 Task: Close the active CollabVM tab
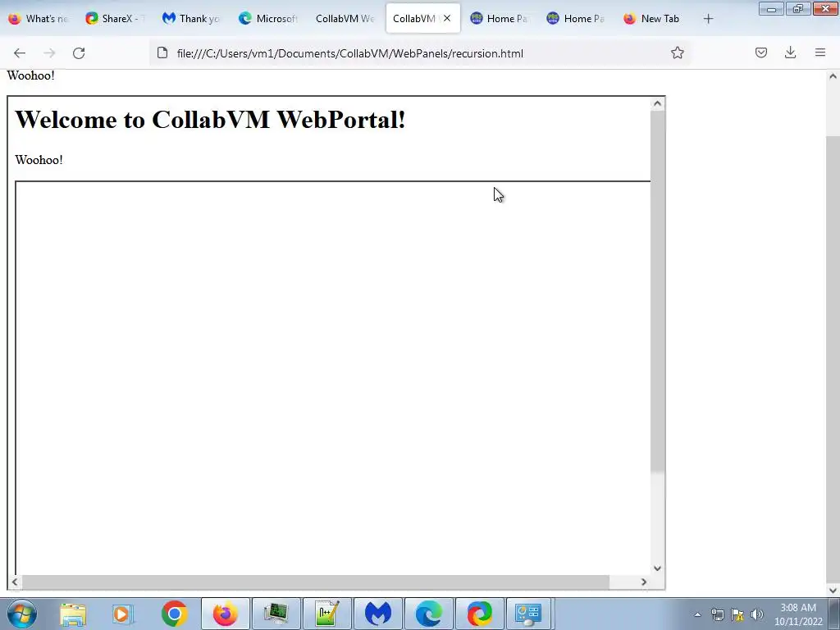(x=447, y=18)
